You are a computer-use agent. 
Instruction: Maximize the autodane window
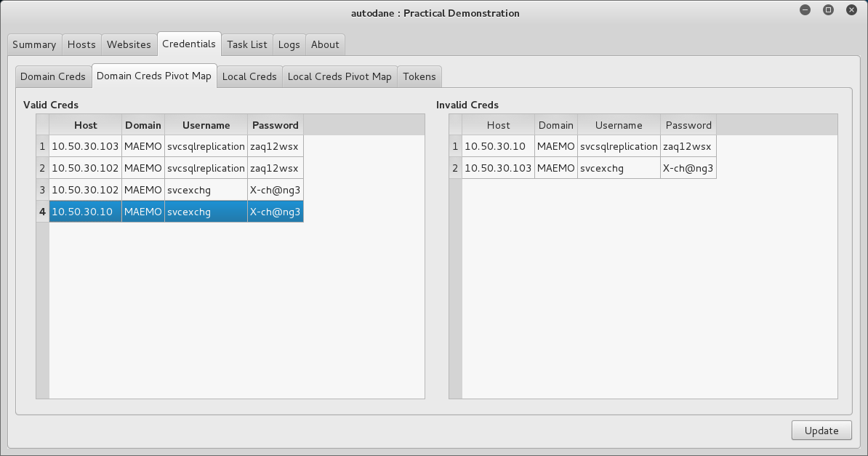click(828, 10)
